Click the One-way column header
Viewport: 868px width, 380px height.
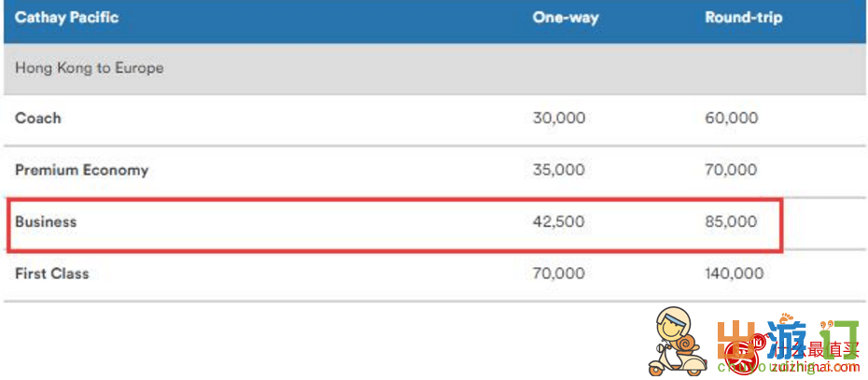coord(566,18)
